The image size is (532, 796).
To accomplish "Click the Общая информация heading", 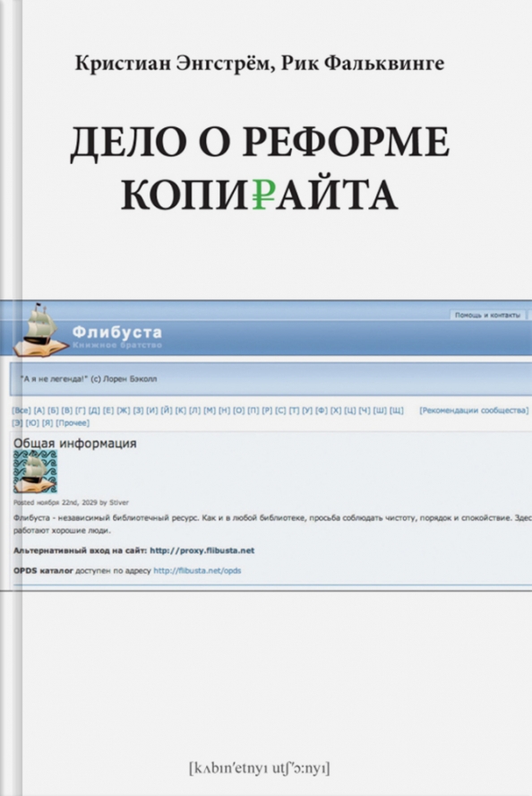I will (75, 443).
